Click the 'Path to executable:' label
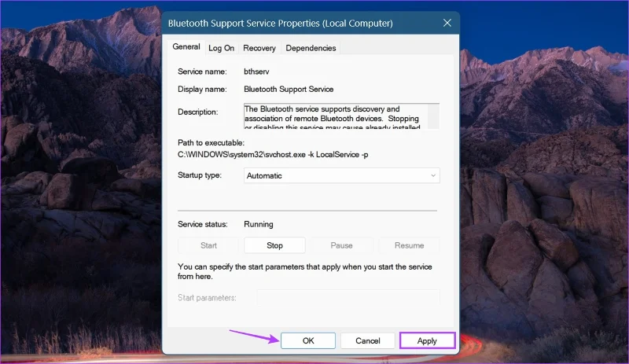 pos(211,143)
